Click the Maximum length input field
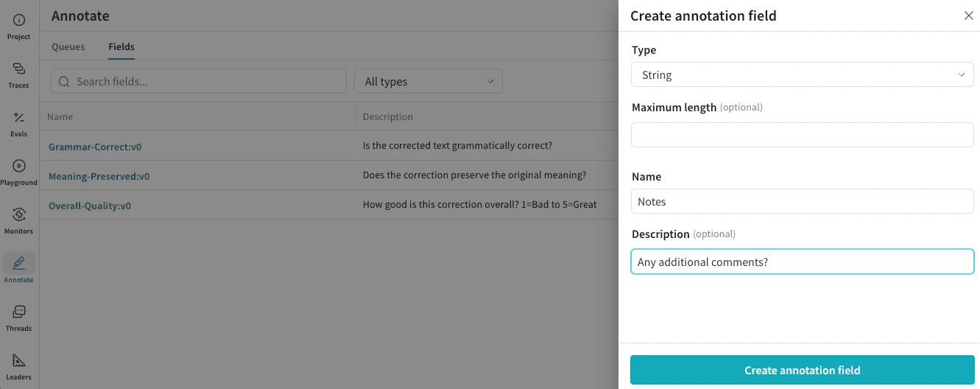Image resolution: width=980 pixels, height=389 pixels. (x=802, y=135)
